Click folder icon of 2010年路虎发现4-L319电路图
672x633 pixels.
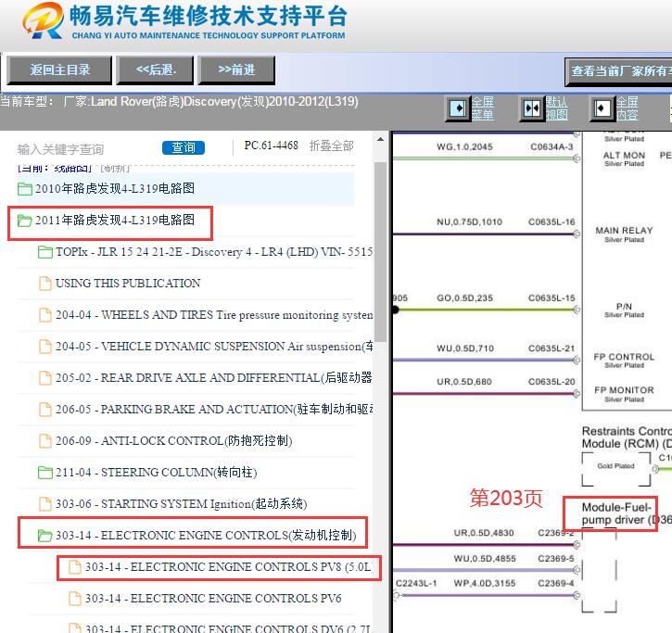click(25, 188)
